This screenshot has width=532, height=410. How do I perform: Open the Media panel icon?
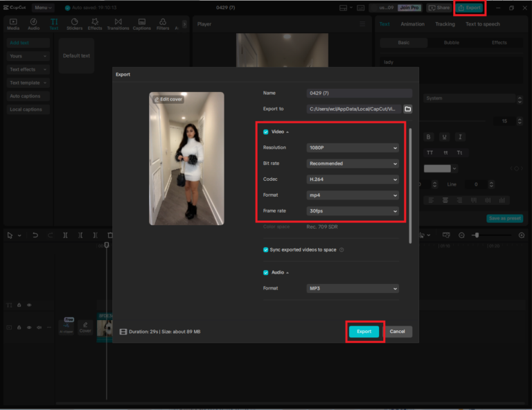tap(13, 24)
